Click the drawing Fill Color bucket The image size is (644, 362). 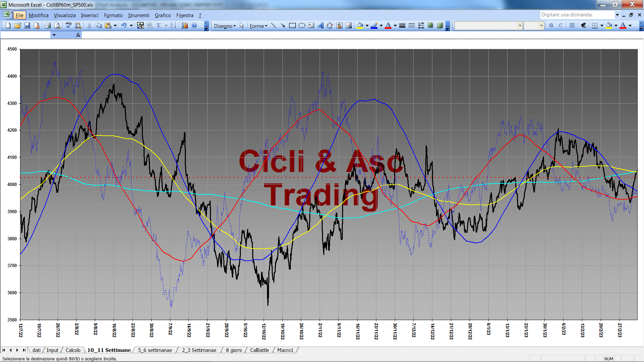[x=360, y=25]
